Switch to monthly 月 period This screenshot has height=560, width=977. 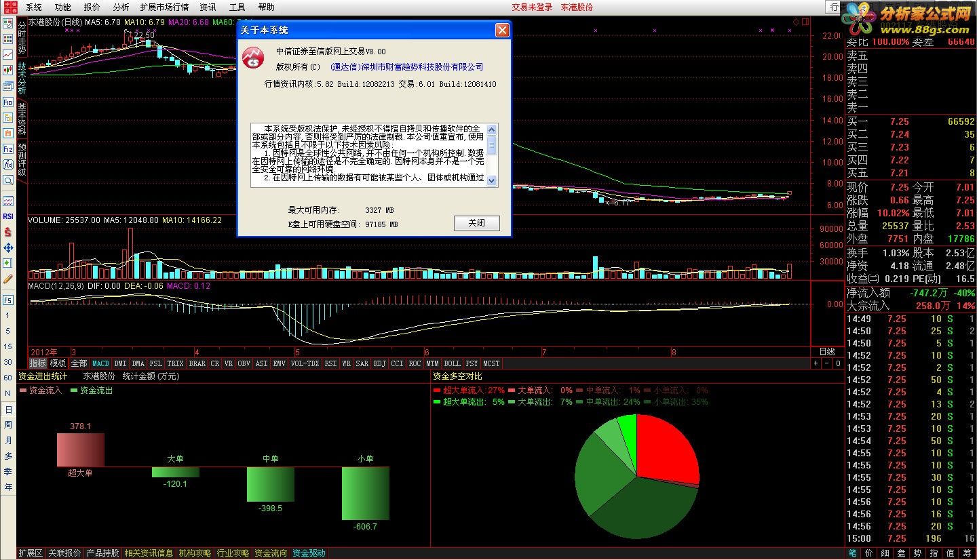point(8,441)
